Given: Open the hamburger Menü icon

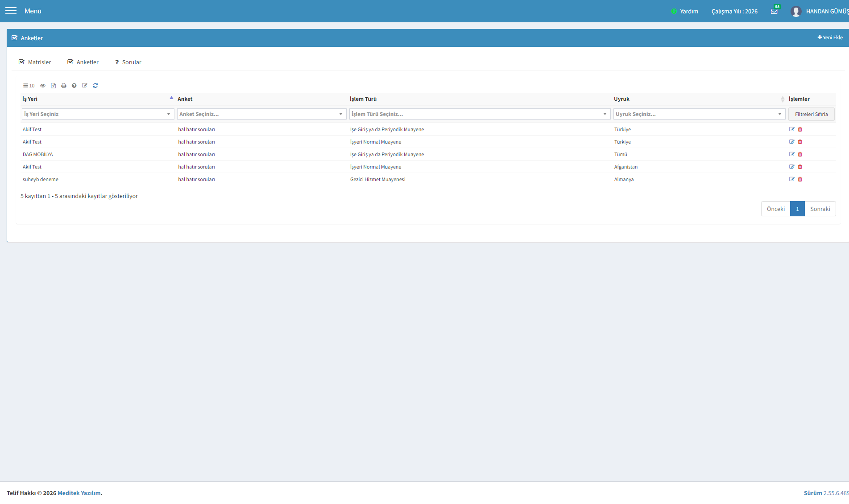Looking at the screenshot, I should [x=11, y=11].
